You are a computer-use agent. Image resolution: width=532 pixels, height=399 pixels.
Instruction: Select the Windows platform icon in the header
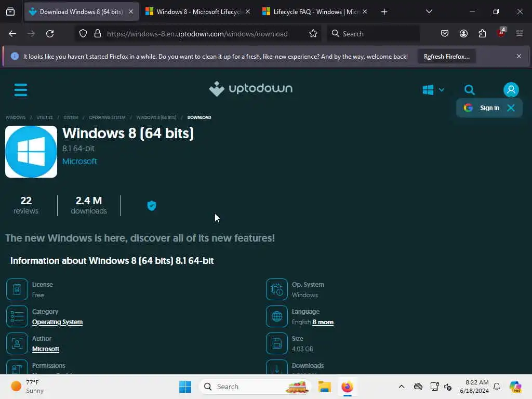pyautogui.click(x=428, y=90)
